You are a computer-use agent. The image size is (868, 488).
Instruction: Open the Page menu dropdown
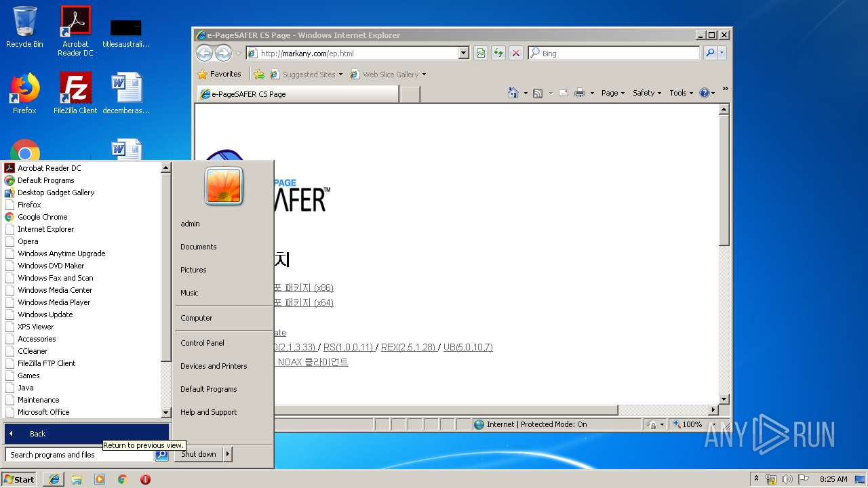tap(613, 93)
